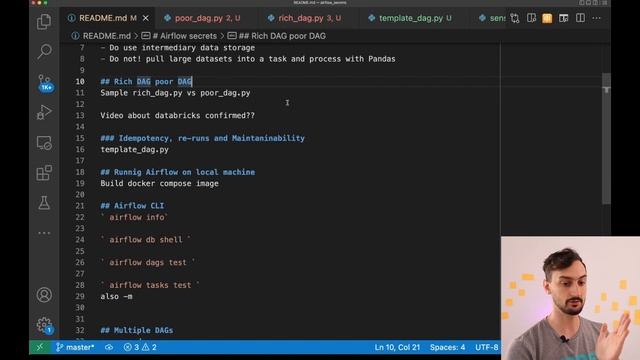Click '## Runnig Airflow on local machine' heading
The image size is (640, 360).
(x=178, y=172)
